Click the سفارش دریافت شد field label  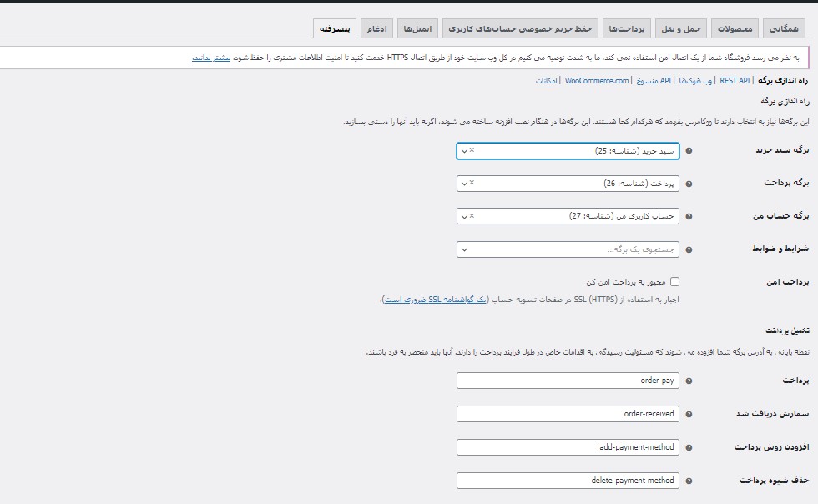[x=772, y=414]
